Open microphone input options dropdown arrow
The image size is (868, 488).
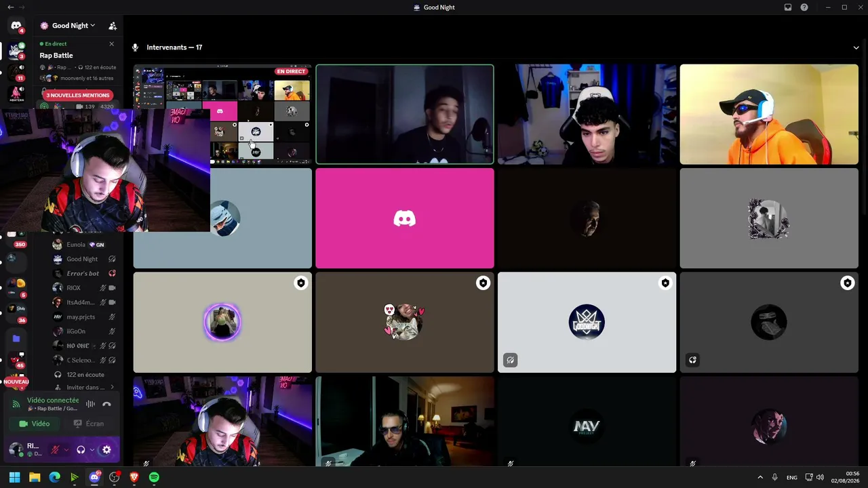click(66, 449)
